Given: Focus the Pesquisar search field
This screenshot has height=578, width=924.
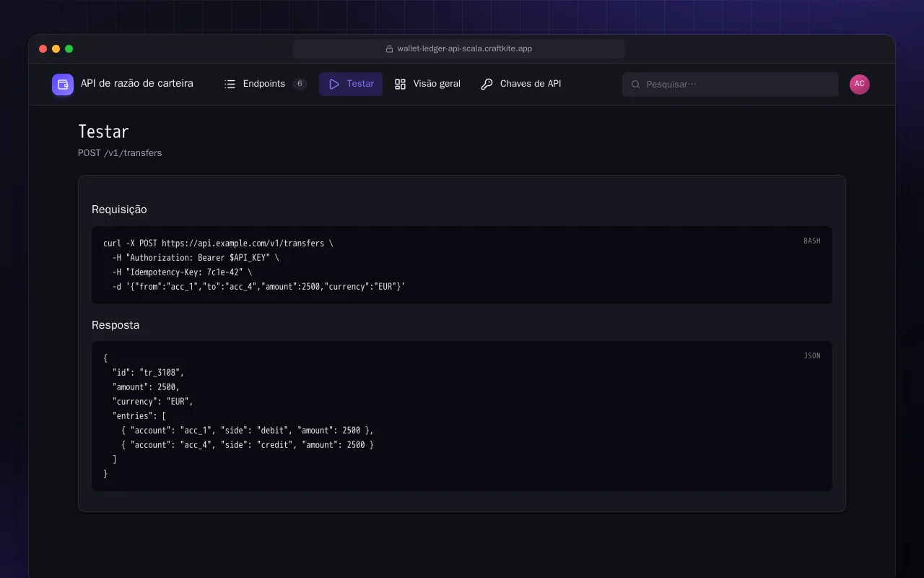Looking at the screenshot, I should (x=731, y=85).
